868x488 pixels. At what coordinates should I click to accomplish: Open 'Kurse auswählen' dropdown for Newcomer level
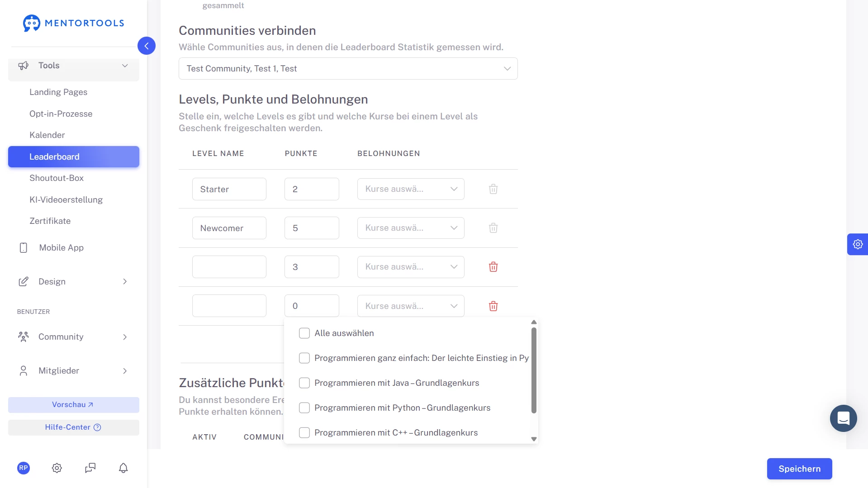[410, 228]
